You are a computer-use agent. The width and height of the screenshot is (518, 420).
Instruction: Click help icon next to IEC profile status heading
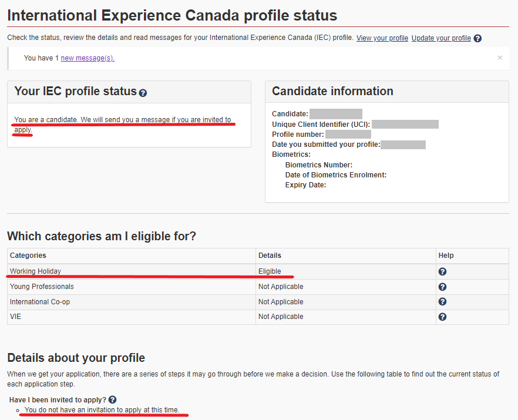pyautogui.click(x=143, y=93)
